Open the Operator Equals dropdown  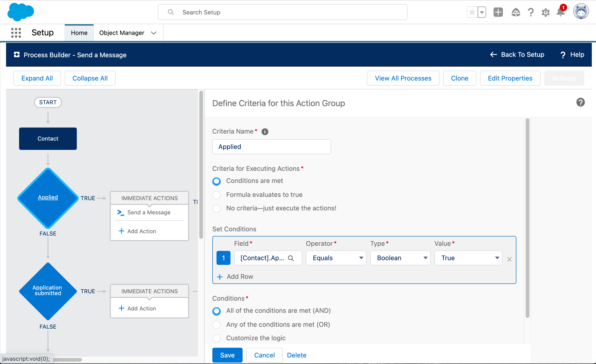[x=336, y=258]
